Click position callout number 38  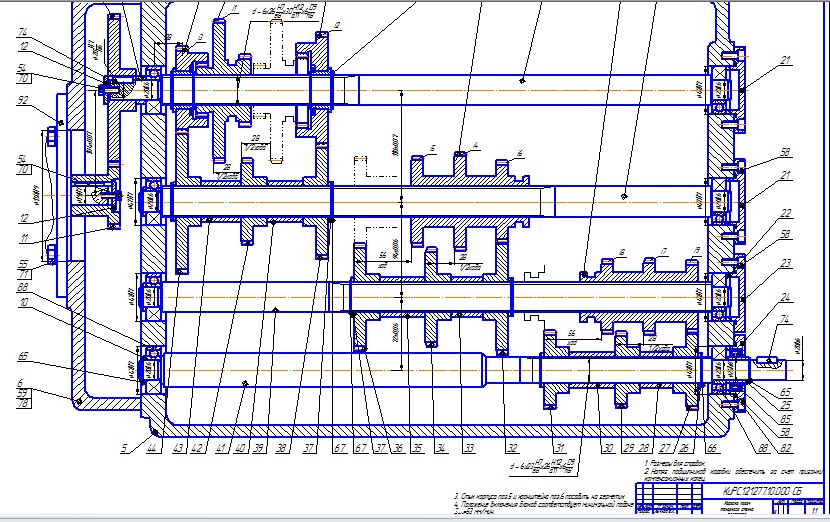[x=281, y=448]
